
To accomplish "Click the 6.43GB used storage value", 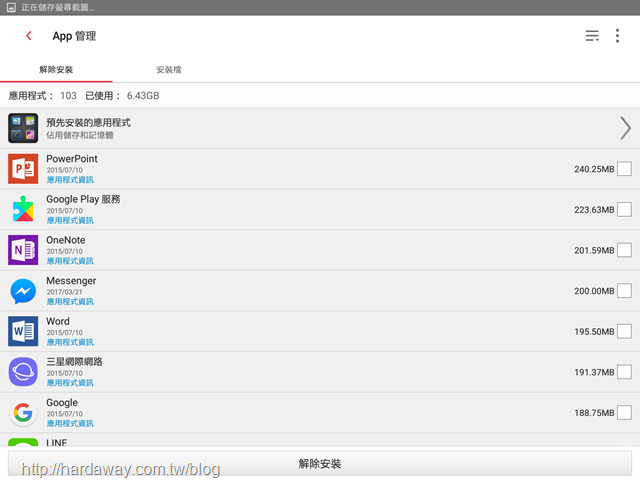I will click(x=143, y=96).
